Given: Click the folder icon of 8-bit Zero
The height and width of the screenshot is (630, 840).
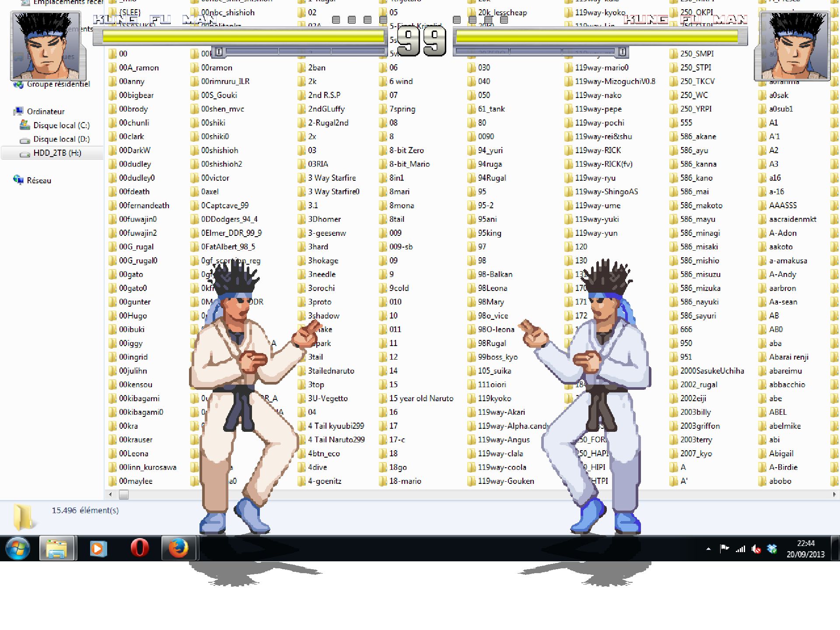Looking at the screenshot, I should coord(383,150).
